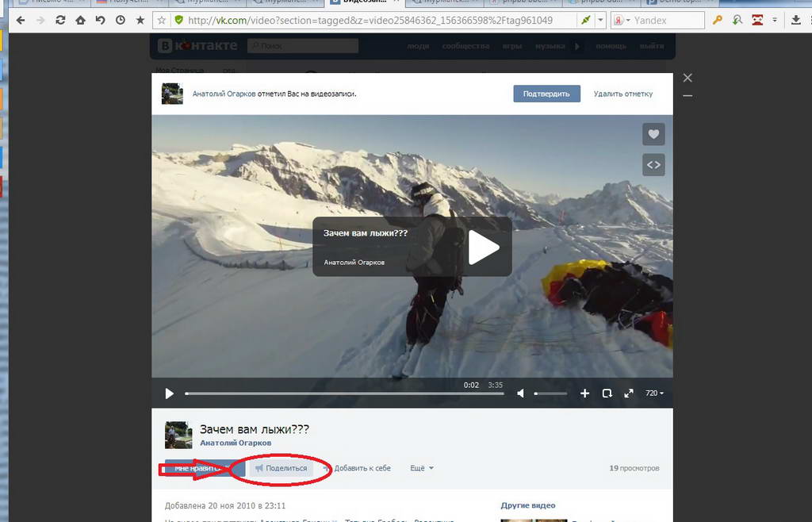Click the 'Удалить отметку' link
This screenshot has width=812, height=522.
(623, 94)
